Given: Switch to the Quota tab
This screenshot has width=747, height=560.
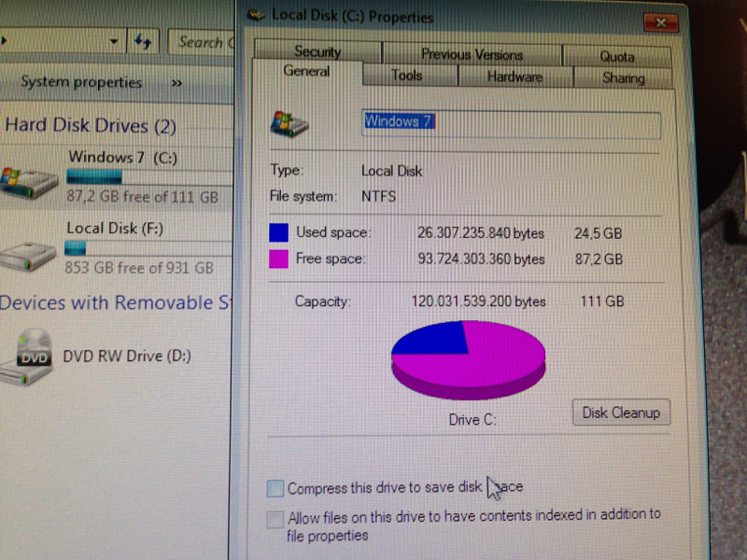Looking at the screenshot, I should tap(617, 57).
